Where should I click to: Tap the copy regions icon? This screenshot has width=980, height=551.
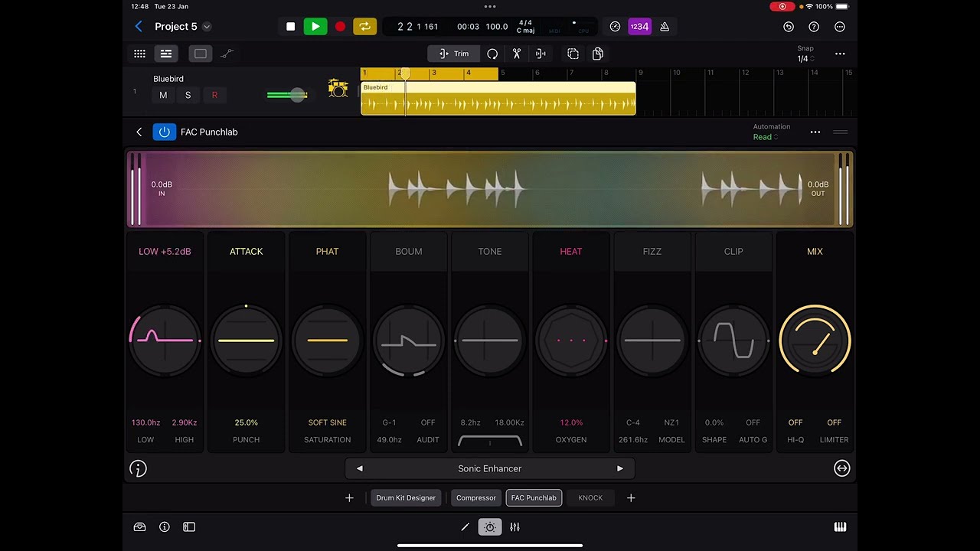598,54
